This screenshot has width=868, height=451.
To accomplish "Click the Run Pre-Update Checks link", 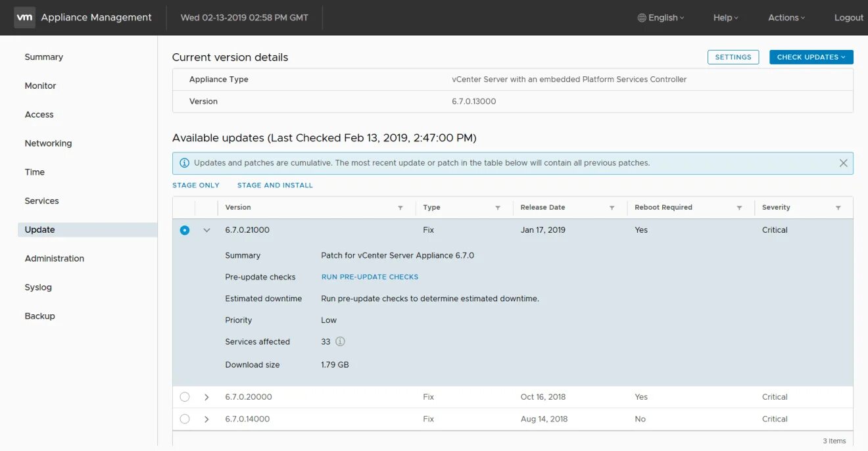I will point(370,277).
